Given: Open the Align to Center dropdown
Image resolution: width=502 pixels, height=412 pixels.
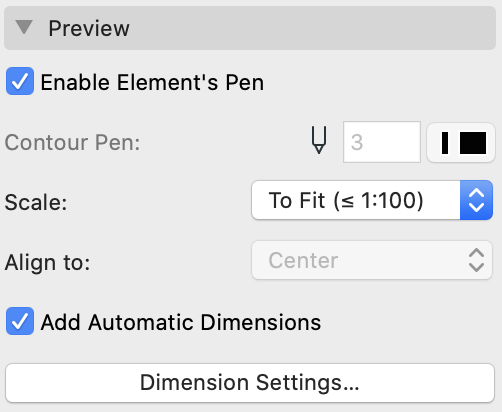Looking at the screenshot, I should click(x=372, y=260).
